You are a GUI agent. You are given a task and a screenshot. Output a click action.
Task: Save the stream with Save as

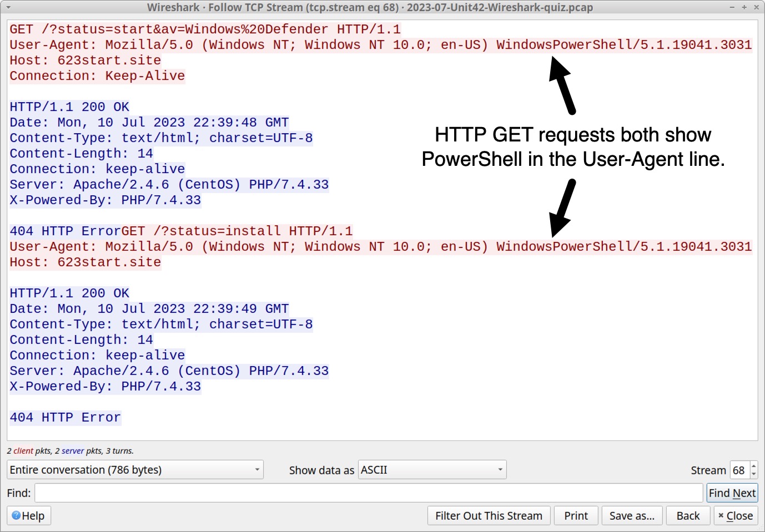(632, 515)
